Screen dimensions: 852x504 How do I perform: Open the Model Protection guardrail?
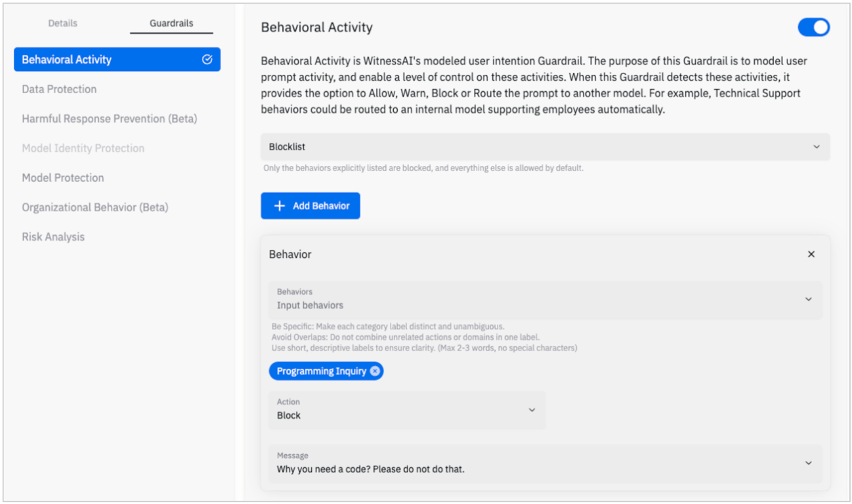point(63,178)
